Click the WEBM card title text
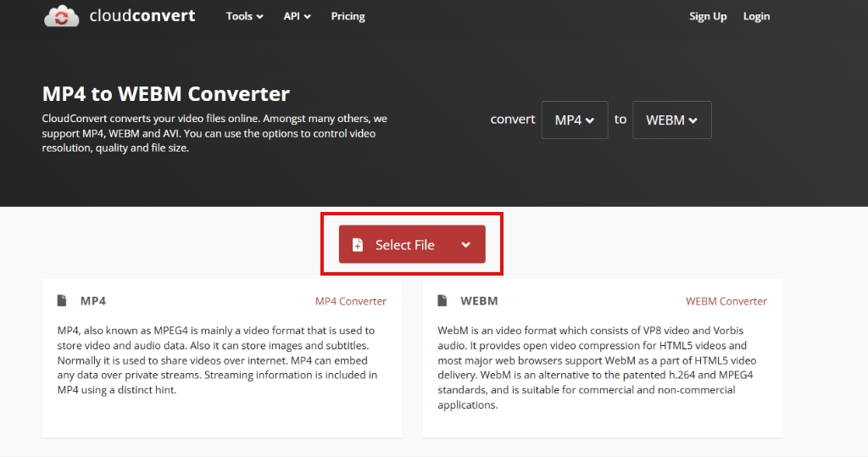Viewport: 868px width, 457px height. tap(479, 301)
